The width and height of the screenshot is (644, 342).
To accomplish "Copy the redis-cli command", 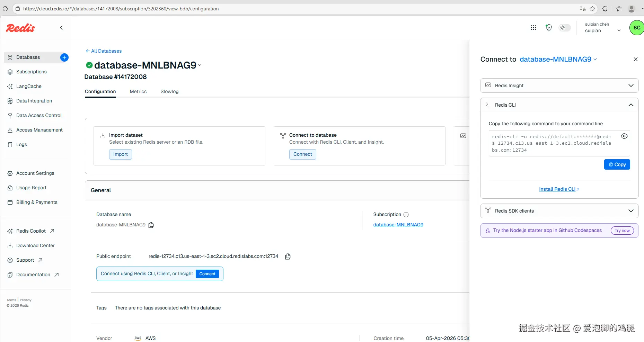I will 617,165.
